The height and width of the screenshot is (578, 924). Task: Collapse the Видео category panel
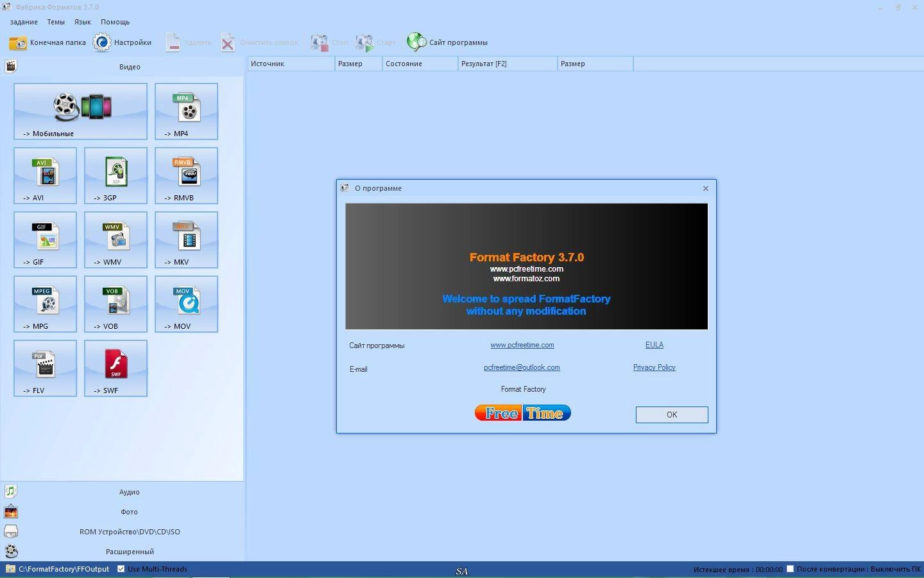(x=122, y=66)
